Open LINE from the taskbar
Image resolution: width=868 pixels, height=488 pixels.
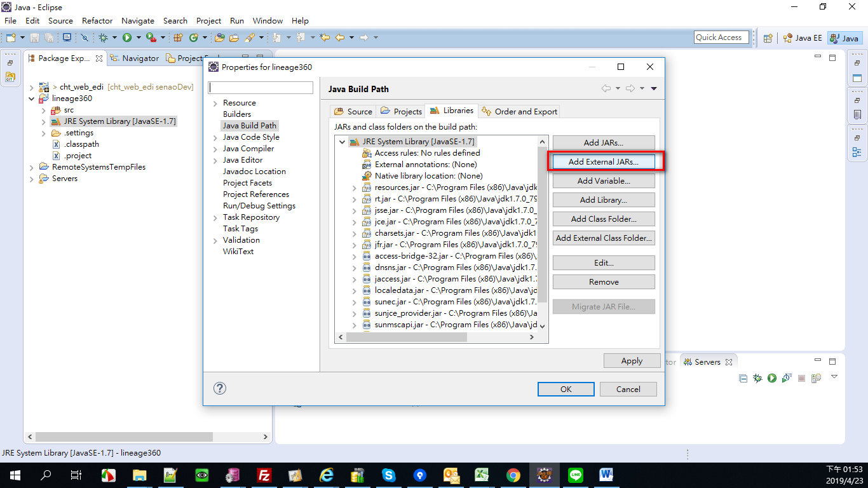tap(576, 475)
